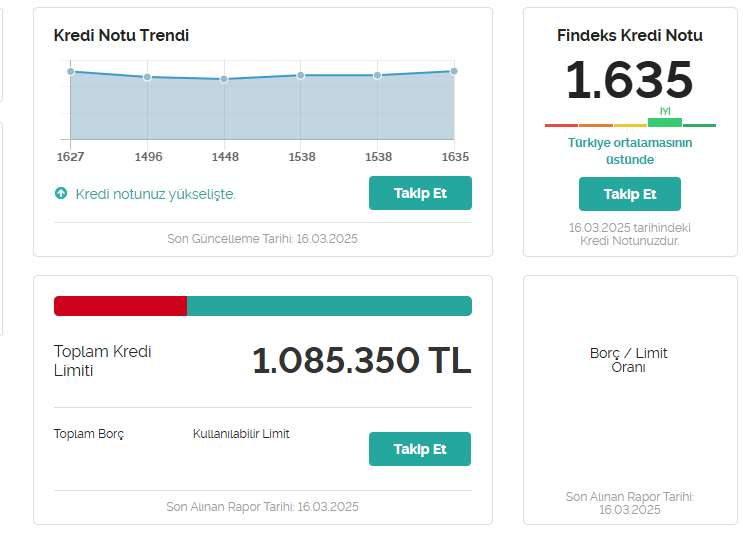Click the large 1.635 credit score
Screen dimensions: 743x551
coord(630,80)
